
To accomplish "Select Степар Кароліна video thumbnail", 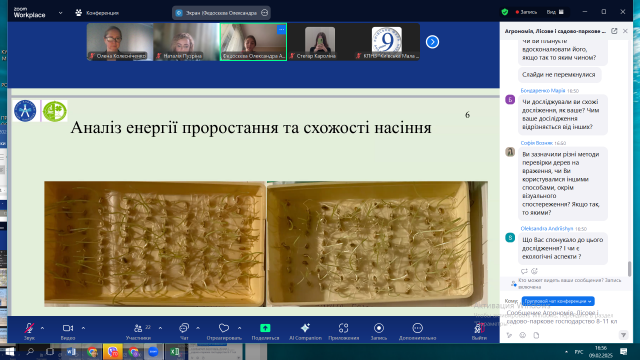I will click(320, 42).
